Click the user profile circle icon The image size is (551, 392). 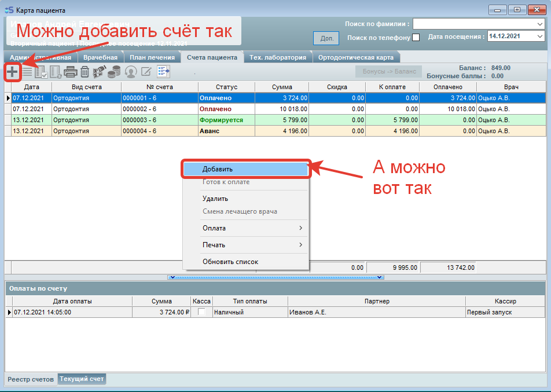[131, 72]
